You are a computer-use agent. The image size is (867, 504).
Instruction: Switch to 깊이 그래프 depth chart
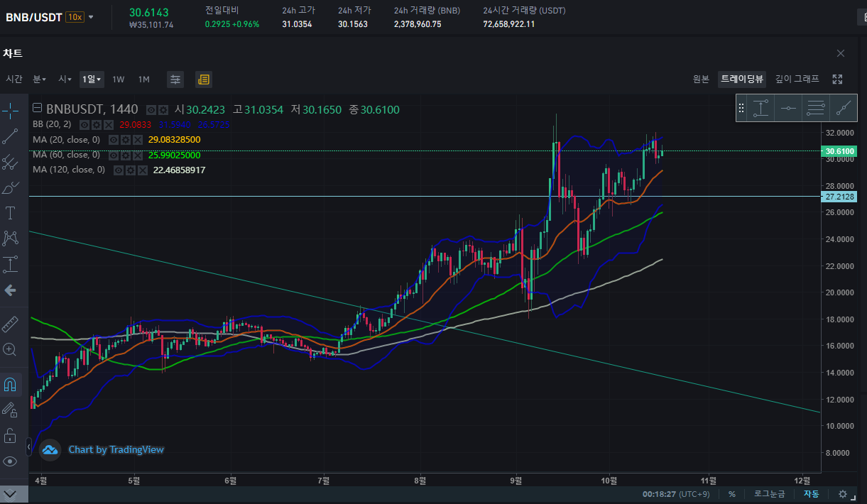point(797,79)
